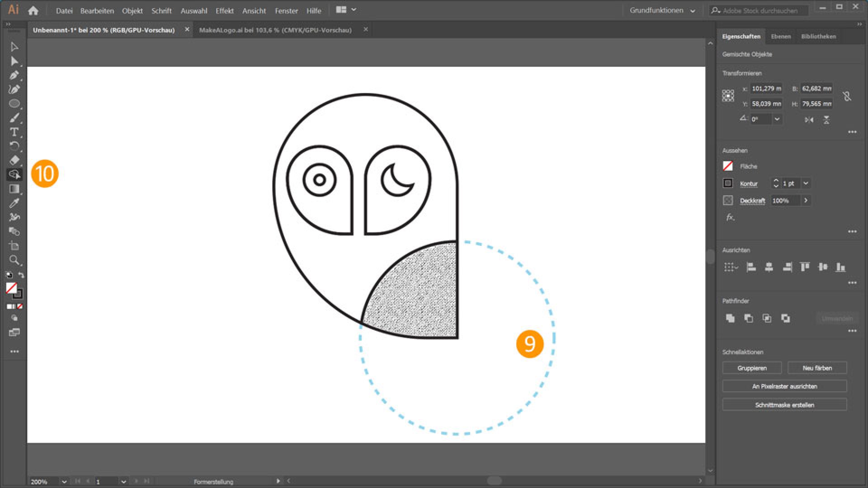Swap fill and stroke colors

(x=21, y=274)
